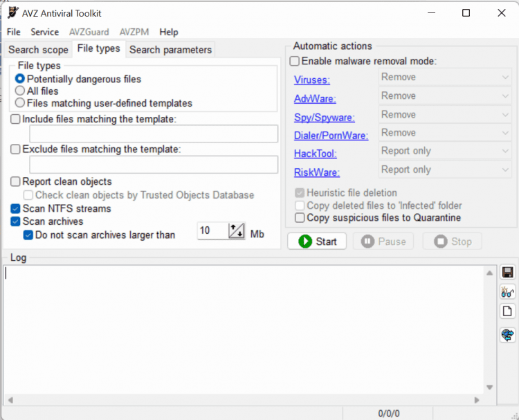This screenshot has width=519, height=420.
Task: Open the File menu
Action: coord(14,32)
